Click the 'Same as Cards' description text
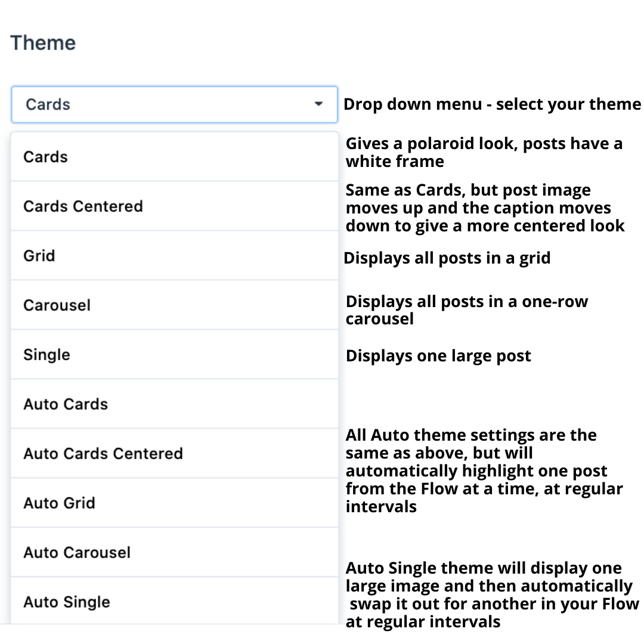This screenshot has height=644, width=644. pyautogui.click(x=485, y=208)
